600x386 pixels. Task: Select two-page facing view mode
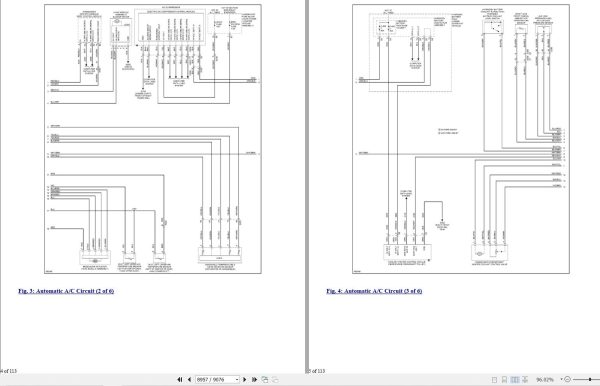(x=515, y=379)
